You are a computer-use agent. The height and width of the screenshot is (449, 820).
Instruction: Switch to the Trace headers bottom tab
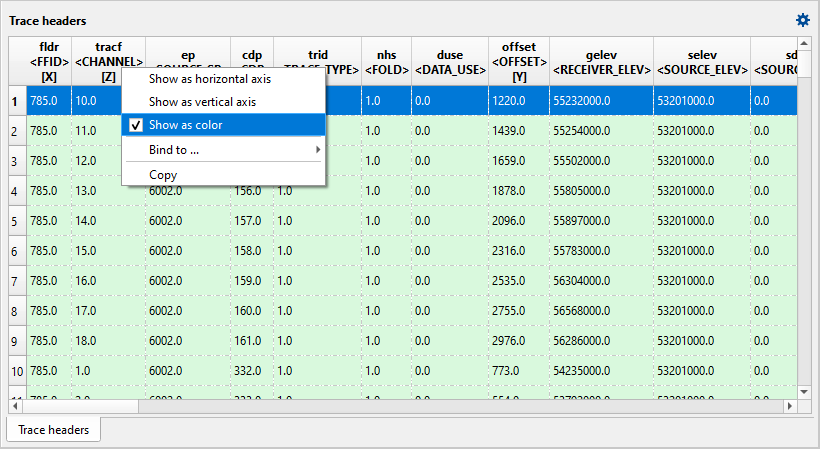[54, 430]
